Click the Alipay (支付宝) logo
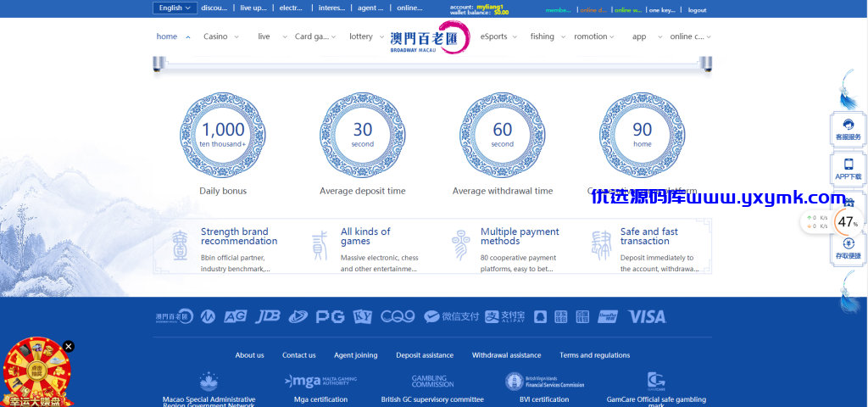The width and height of the screenshot is (868, 407). [505, 317]
